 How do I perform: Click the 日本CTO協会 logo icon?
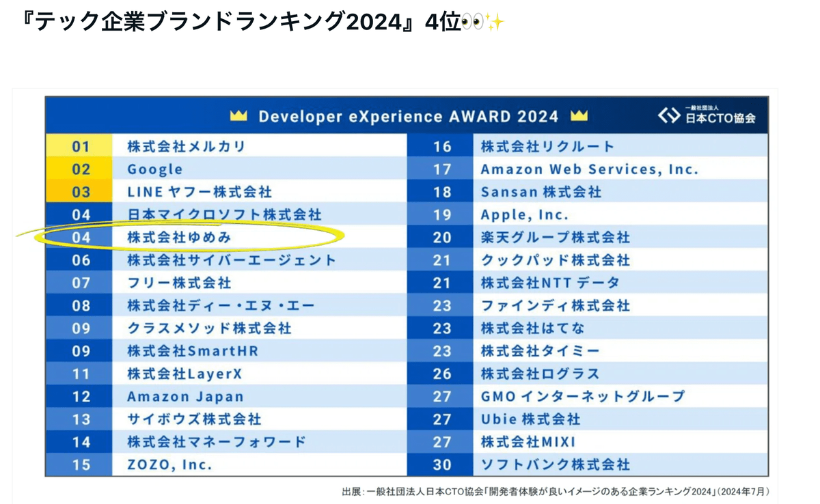coord(668,115)
